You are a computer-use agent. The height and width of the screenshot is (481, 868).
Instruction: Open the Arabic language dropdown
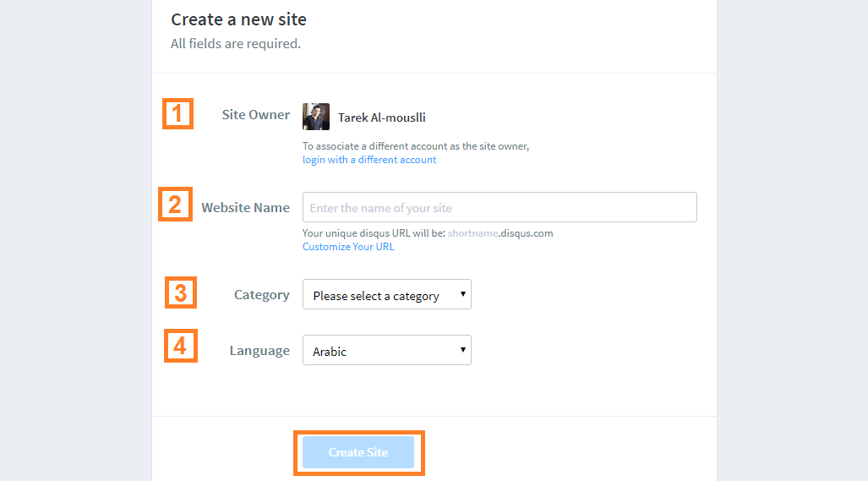pos(387,350)
